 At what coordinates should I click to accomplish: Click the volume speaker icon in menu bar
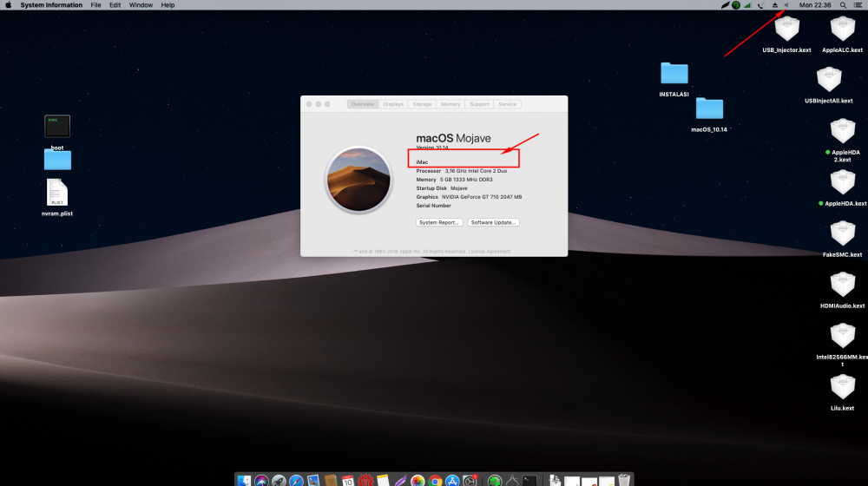(x=786, y=5)
